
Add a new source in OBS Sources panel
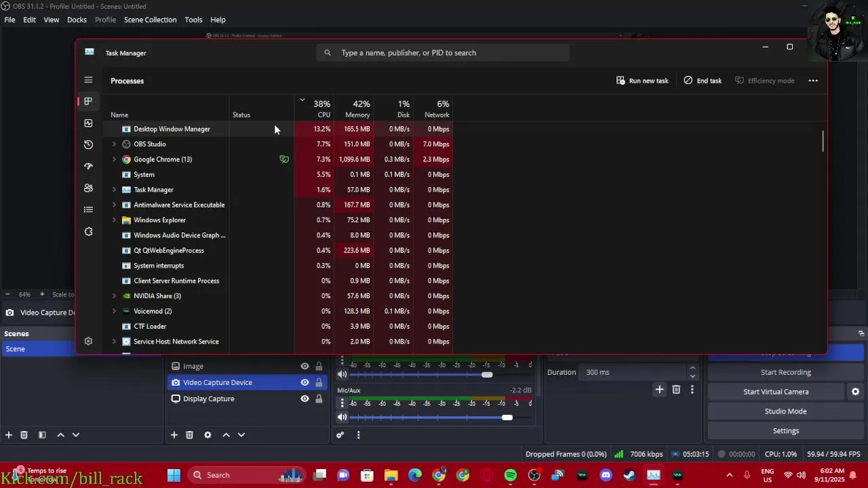pyautogui.click(x=174, y=435)
